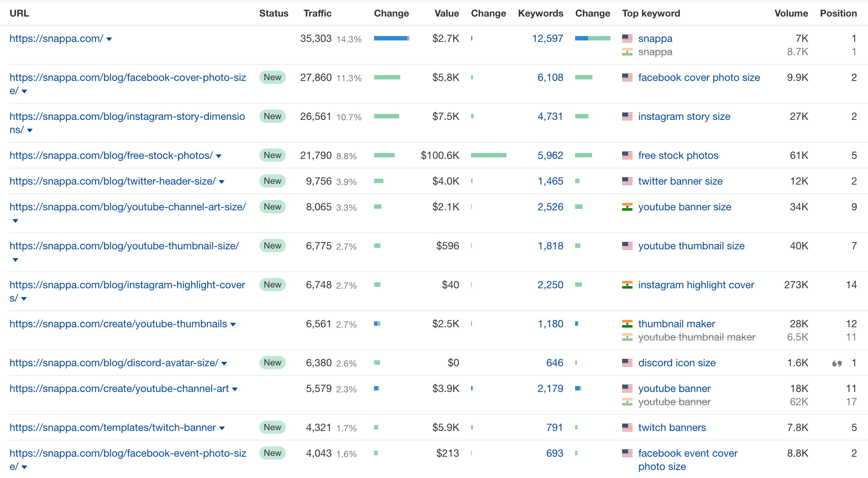This screenshot has width=868, height=478.
Task: Expand dropdown arrow for create/youtube-channel-art URL
Action: pyautogui.click(x=235, y=389)
